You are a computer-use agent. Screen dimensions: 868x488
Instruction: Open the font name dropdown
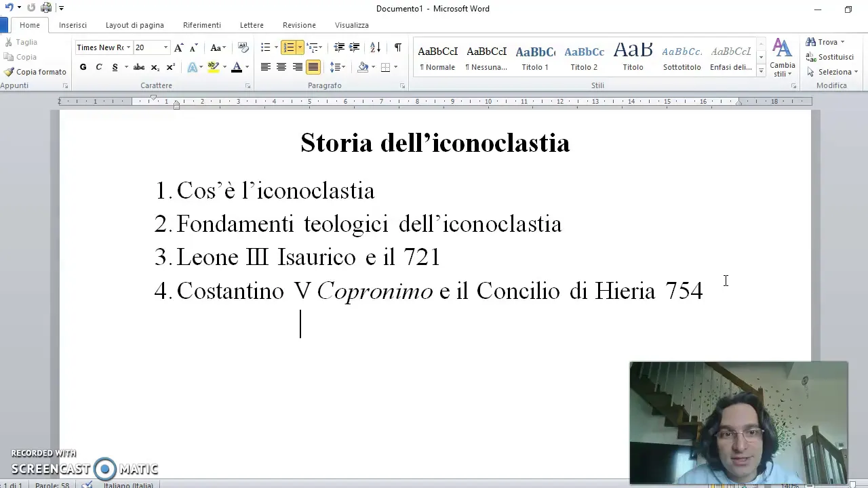[129, 47]
